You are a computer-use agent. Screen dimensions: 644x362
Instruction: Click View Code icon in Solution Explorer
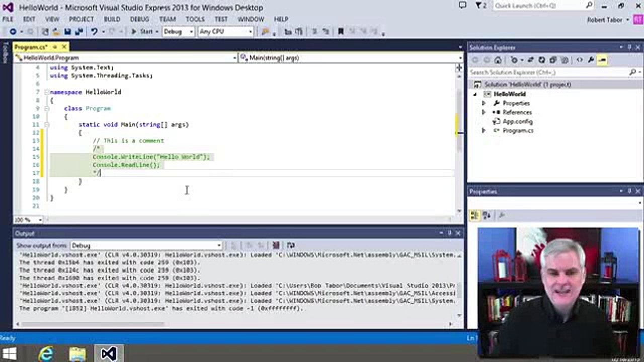click(x=579, y=60)
